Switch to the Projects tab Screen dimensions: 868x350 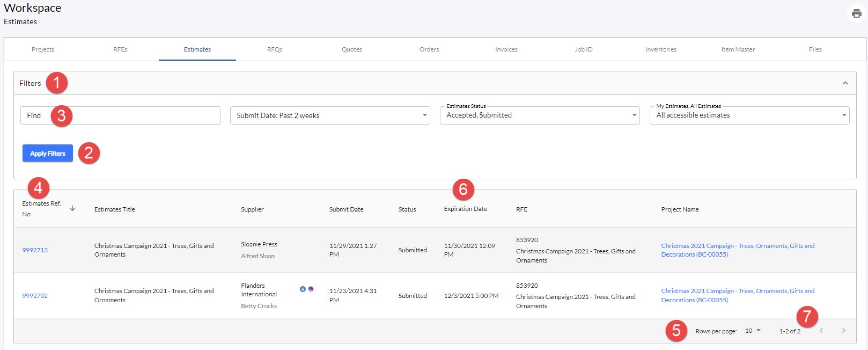pos(43,49)
